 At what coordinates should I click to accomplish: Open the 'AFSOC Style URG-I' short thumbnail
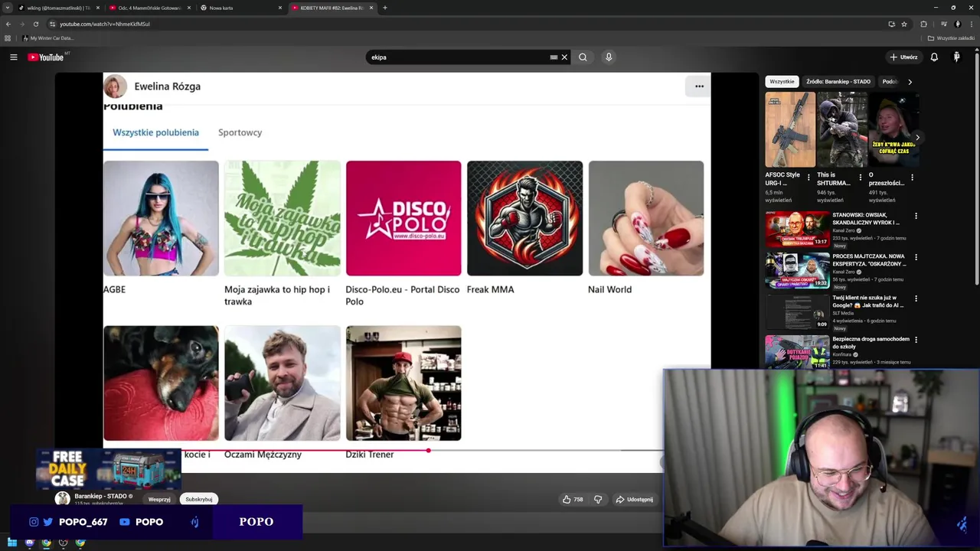[x=790, y=129]
